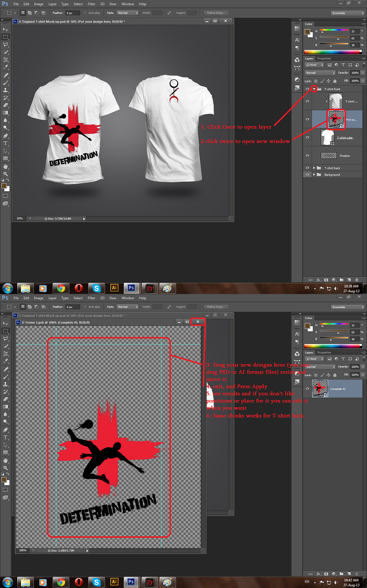Select the Lasso tool in the 10:38 AM screenshot
Image resolution: width=367 pixels, height=588 pixels.
[x=6, y=44]
